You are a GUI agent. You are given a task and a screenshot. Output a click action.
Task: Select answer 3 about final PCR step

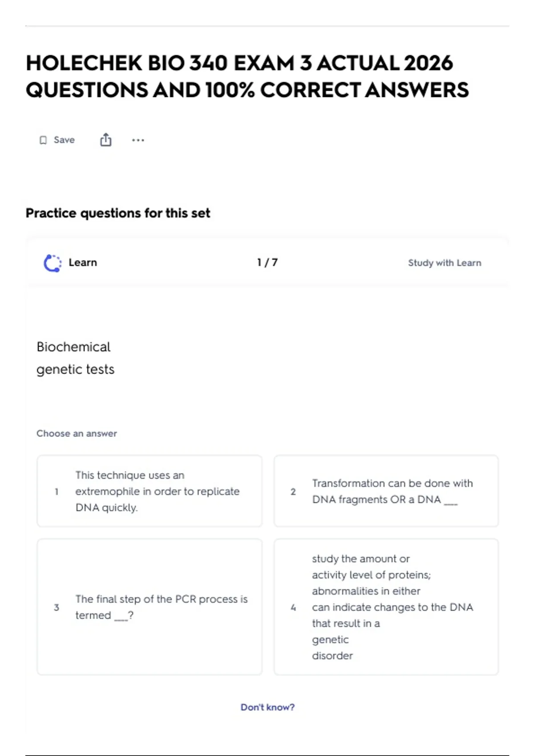pyautogui.click(x=150, y=607)
